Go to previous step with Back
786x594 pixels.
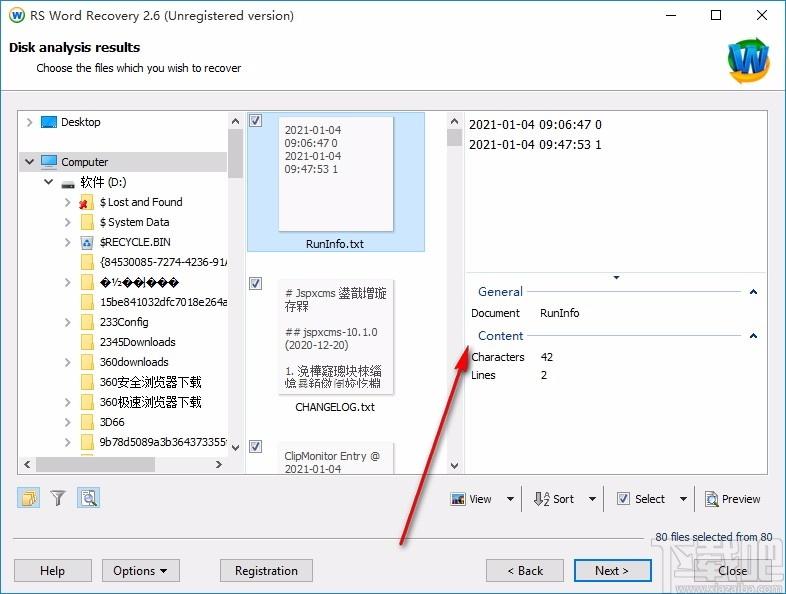click(525, 570)
